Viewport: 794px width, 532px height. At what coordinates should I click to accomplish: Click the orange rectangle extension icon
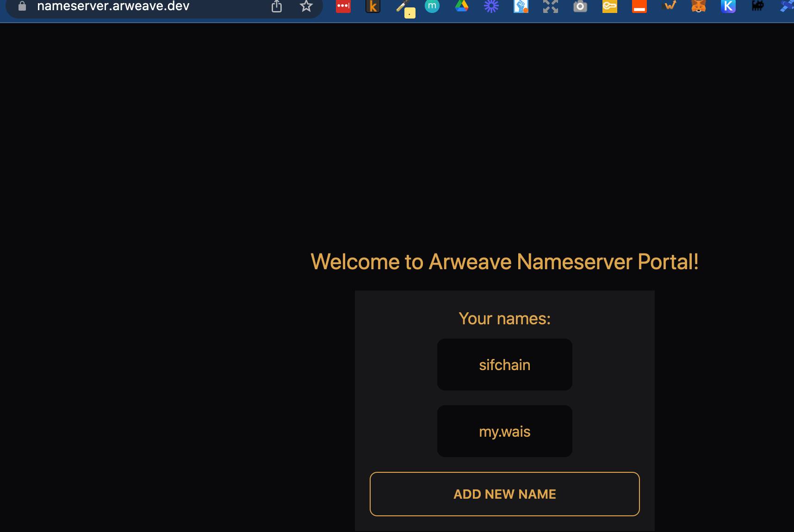[640, 7]
